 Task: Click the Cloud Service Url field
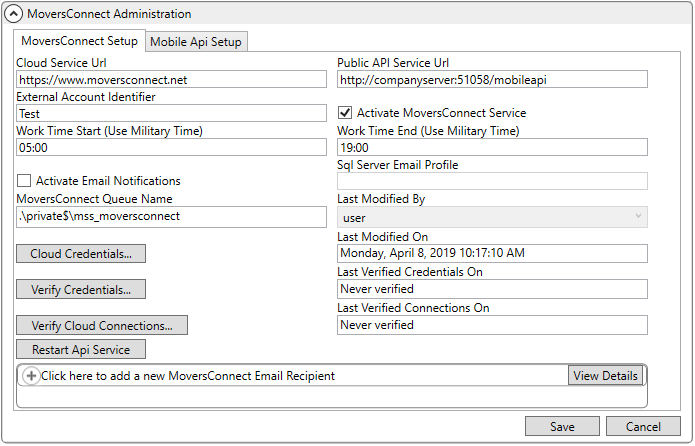tap(171, 79)
